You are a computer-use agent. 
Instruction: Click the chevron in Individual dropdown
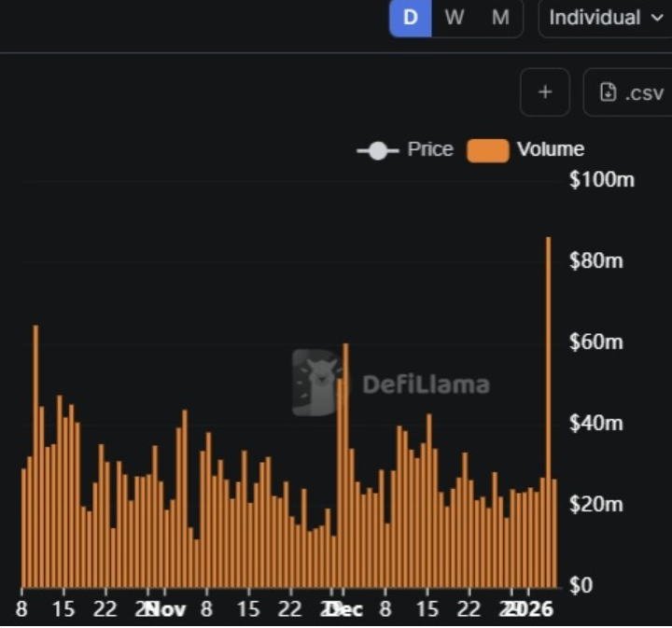coord(656,18)
